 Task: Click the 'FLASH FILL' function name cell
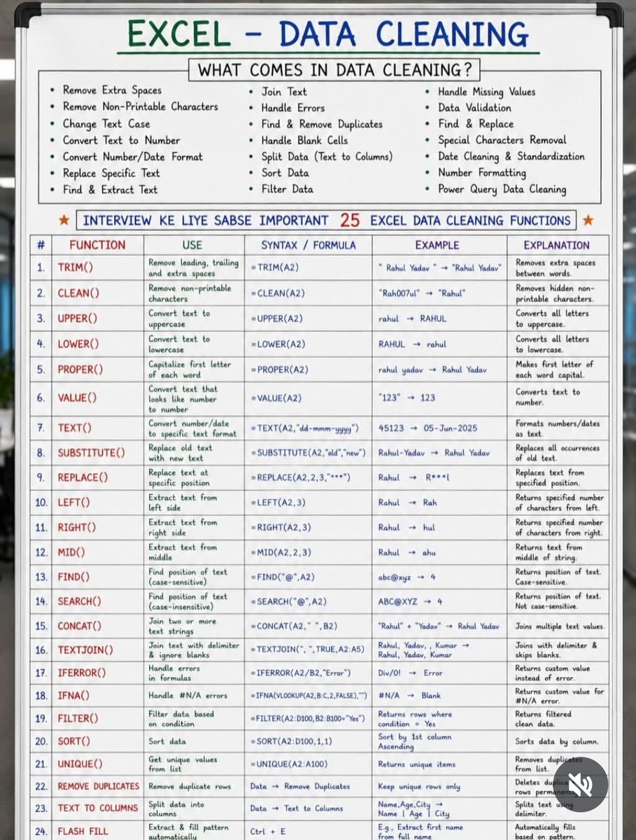[97, 830]
